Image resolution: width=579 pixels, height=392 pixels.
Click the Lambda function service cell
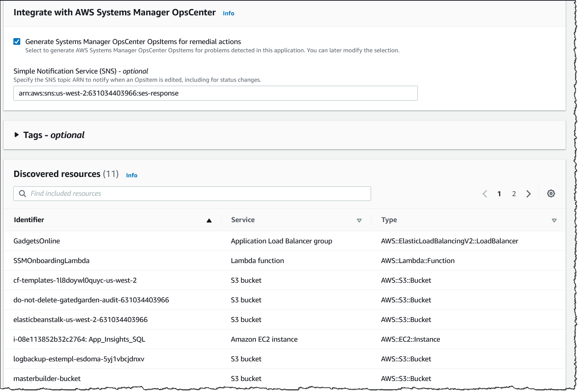tap(257, 261)
